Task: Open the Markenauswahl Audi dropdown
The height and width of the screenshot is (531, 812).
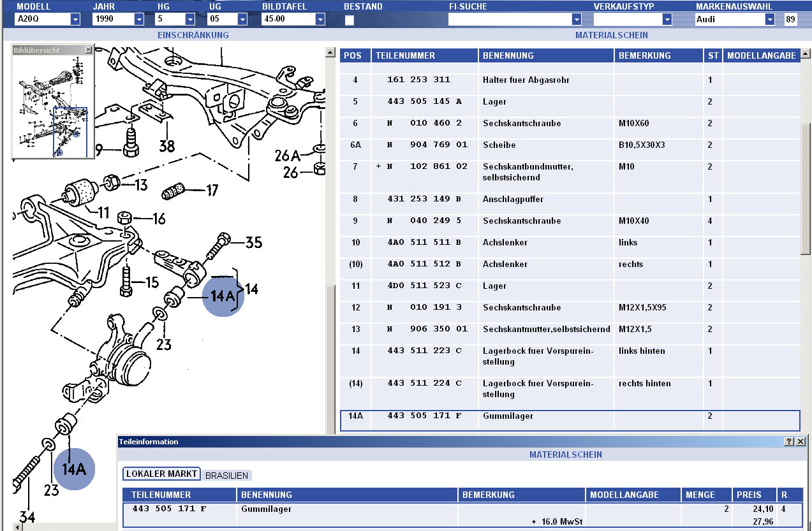Action: click(770, 19)
